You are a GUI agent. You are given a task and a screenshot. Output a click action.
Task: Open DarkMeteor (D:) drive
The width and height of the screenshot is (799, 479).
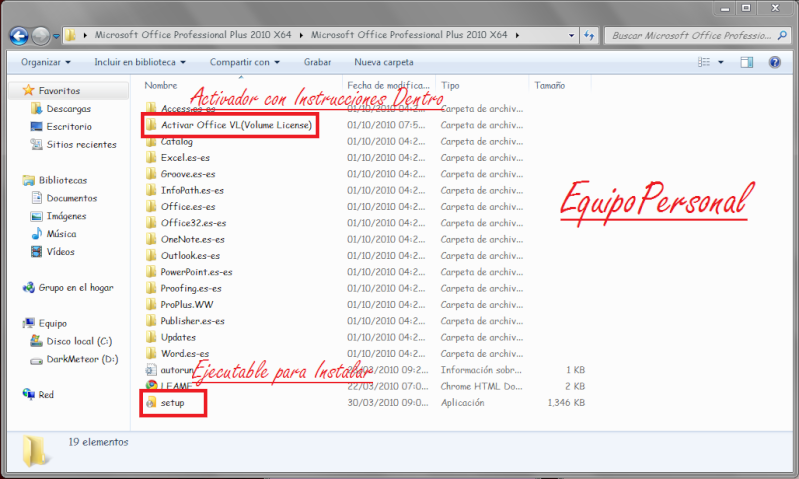82,359
